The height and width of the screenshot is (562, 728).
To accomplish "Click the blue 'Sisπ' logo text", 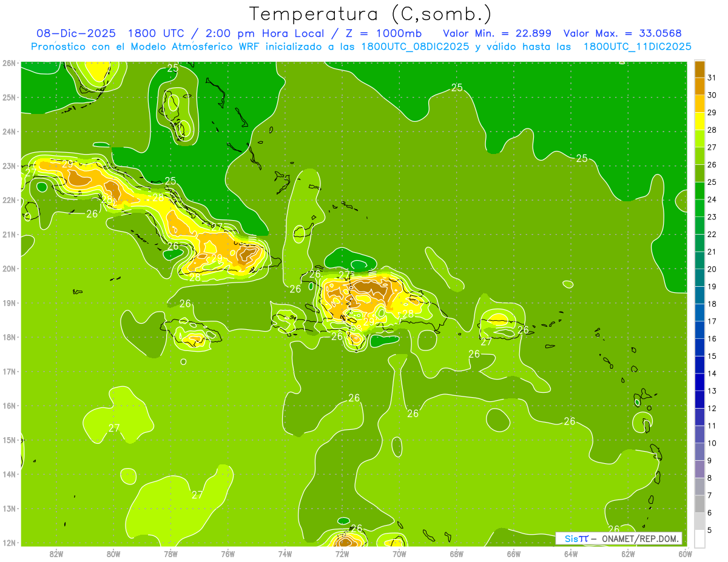I will click(x=576, y=538).
